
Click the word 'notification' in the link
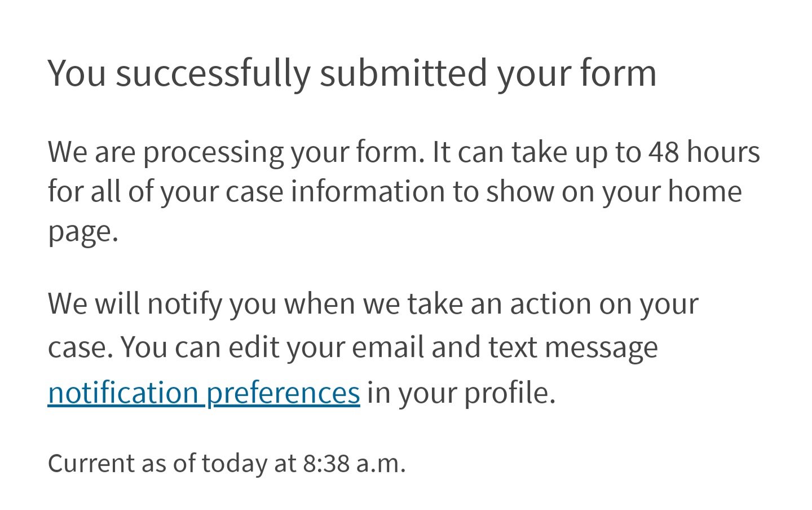(123, 393)
